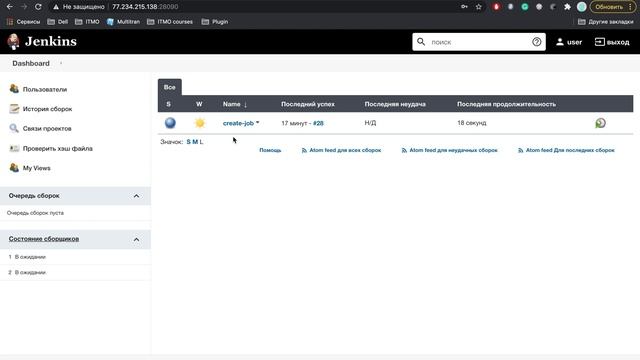The width and height of the screenshot is (640, 360).
Task: Click the browser forward arrow
Action: tap(24, 7)
